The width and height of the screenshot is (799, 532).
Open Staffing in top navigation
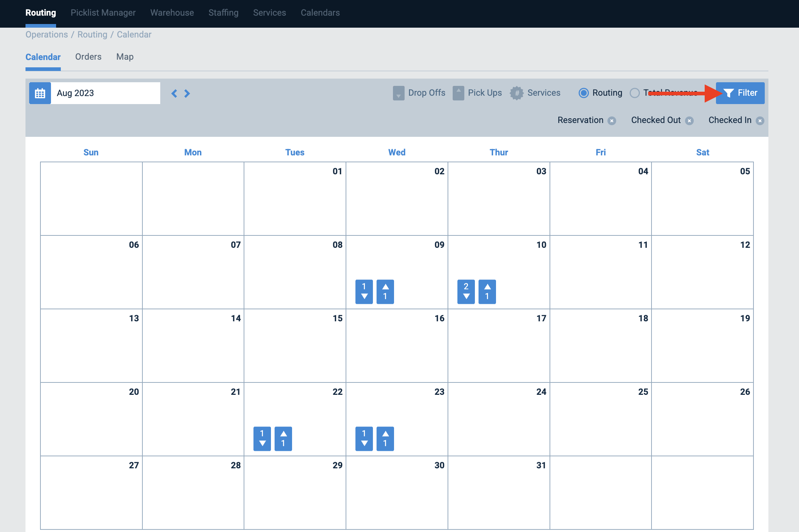coord(224,13)
